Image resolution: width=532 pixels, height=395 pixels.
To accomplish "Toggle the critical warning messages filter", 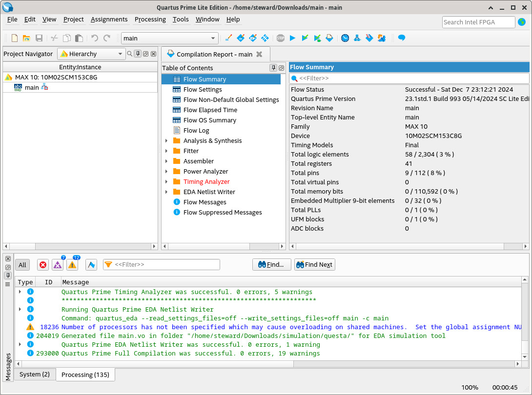I will [58, 265].
